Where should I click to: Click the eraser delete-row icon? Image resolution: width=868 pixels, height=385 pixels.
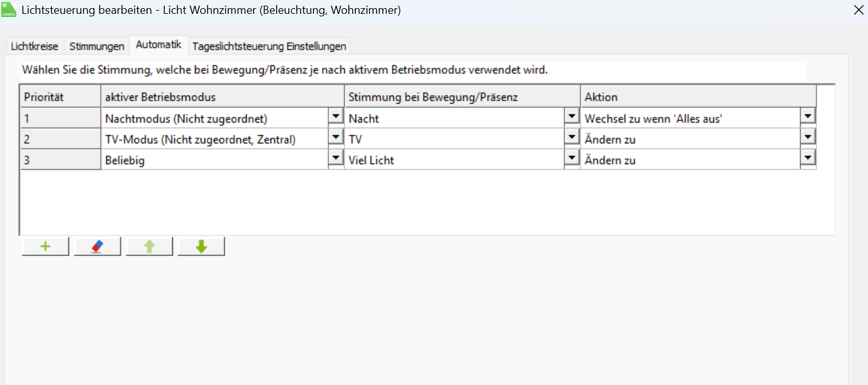click(97, 247)
